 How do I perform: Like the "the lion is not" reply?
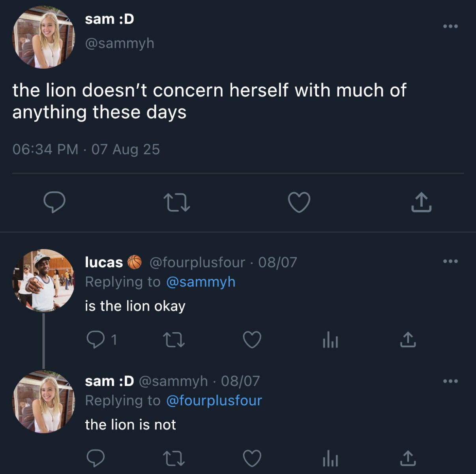[252, 458]
